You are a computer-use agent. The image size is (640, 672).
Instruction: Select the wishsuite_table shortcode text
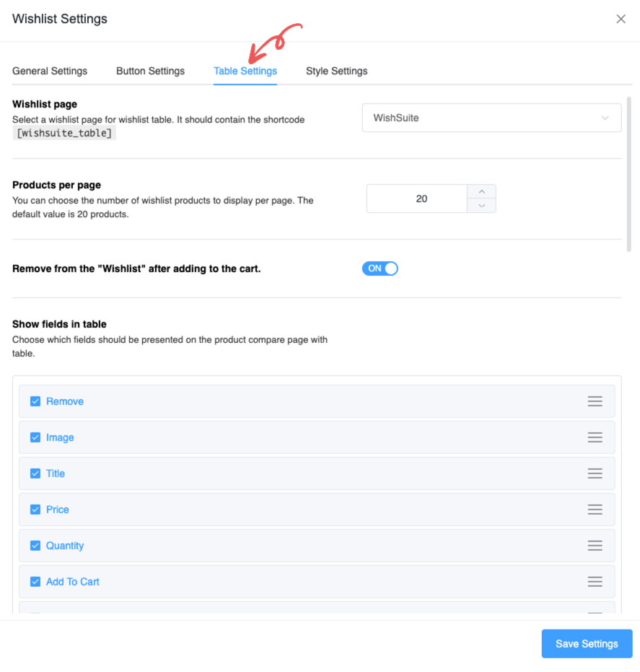[x=64, y=132]
